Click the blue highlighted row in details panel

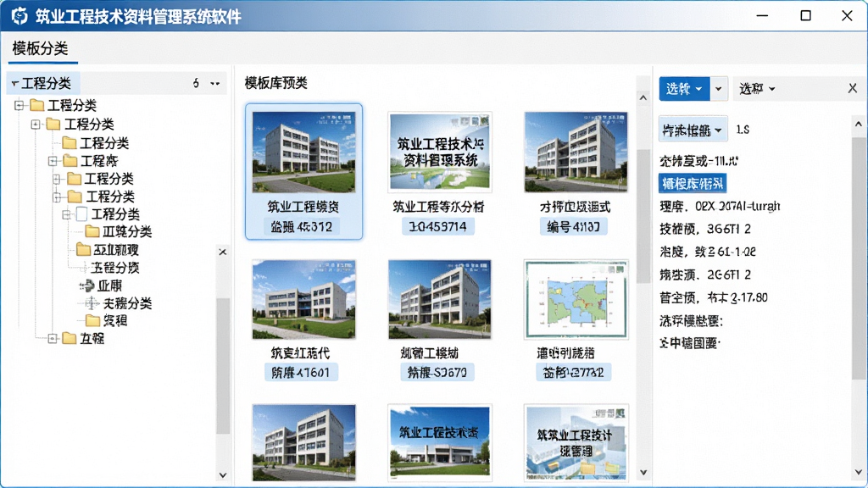(x=693, y=184)
